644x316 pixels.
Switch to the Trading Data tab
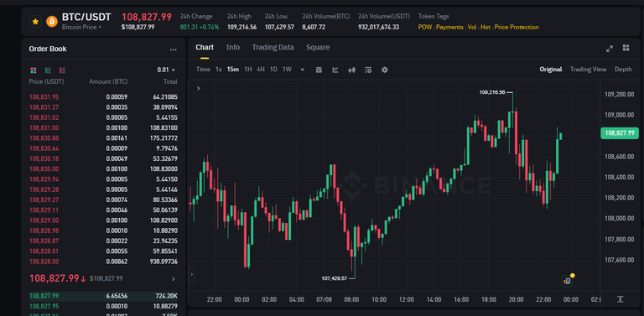(x=273, y=47)
